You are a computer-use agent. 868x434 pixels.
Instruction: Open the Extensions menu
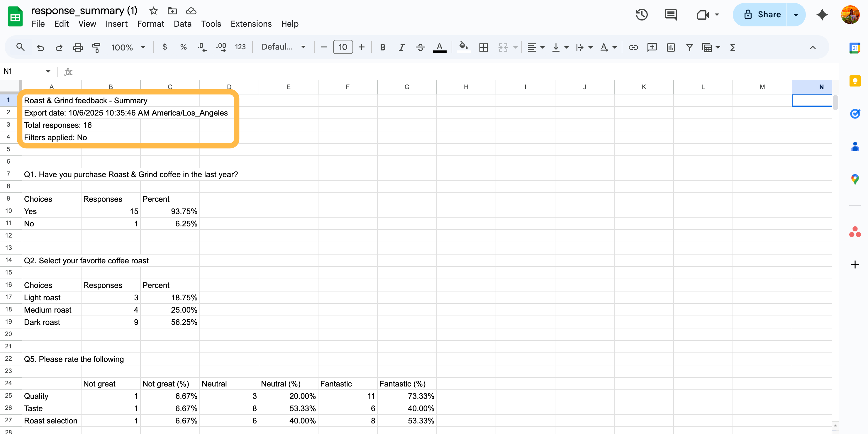pos(251,24)
